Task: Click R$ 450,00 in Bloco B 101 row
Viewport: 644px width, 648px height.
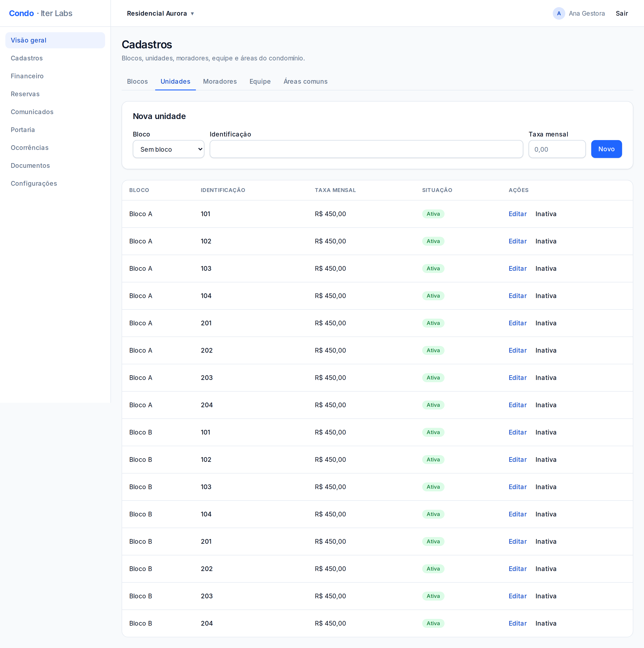Action: pos(330,432)
